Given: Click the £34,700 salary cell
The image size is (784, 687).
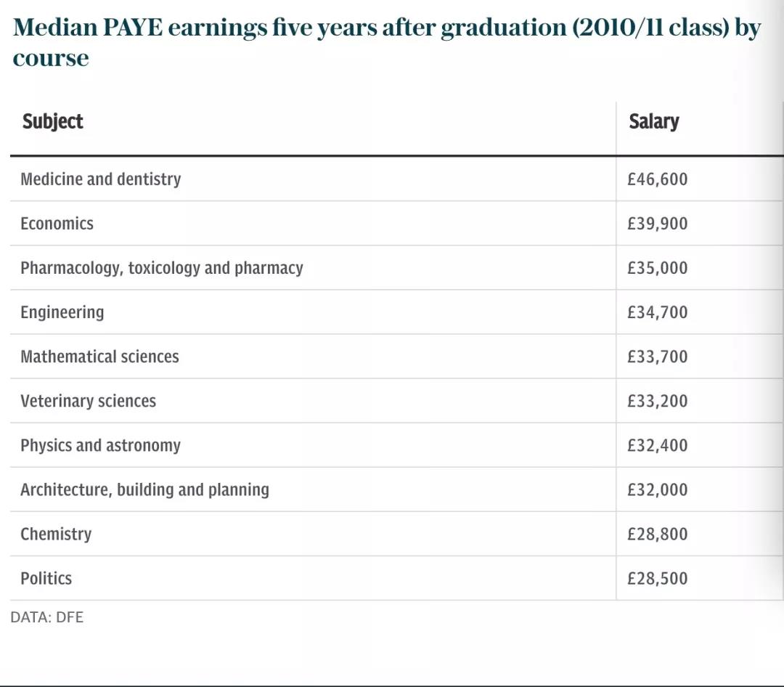Looking at the screenshot, I should [657, 312].
